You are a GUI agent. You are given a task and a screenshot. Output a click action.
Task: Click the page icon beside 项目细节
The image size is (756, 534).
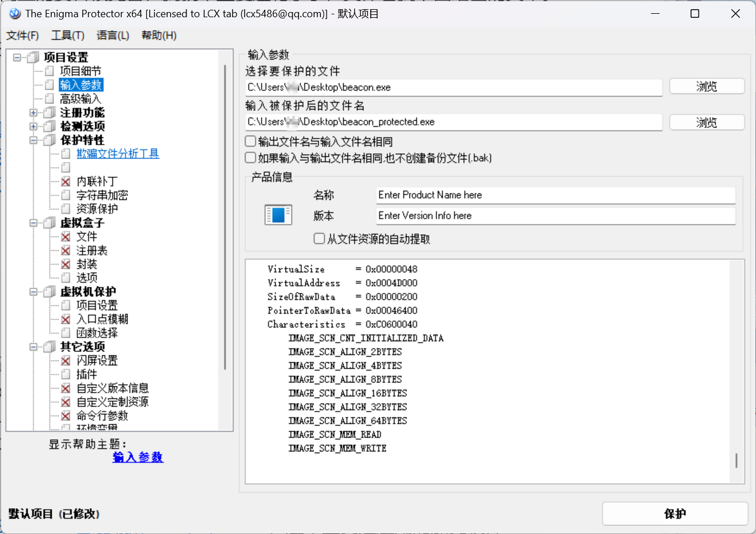(49, 71)
